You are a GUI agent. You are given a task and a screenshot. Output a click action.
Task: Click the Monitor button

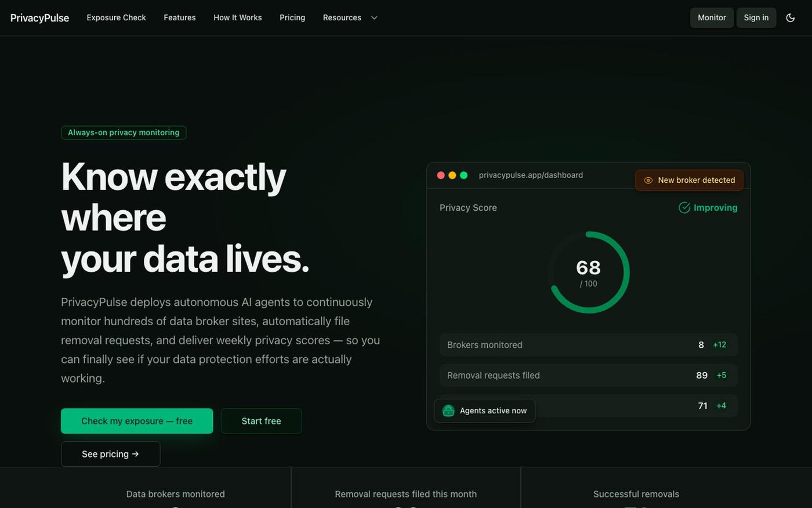pyautogui.click(x=712, y=17)
